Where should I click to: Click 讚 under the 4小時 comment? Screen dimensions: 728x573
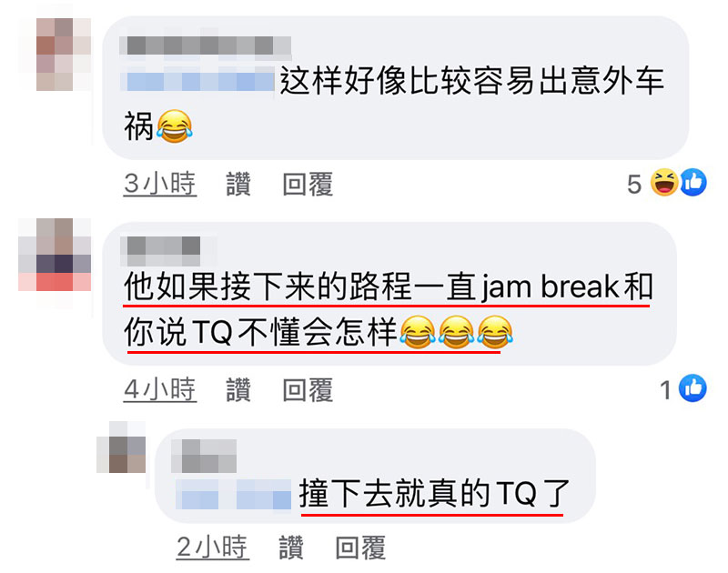coord(238,389)
